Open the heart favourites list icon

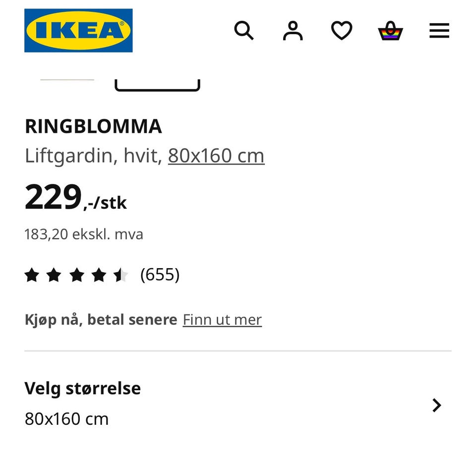click(341, 31)
